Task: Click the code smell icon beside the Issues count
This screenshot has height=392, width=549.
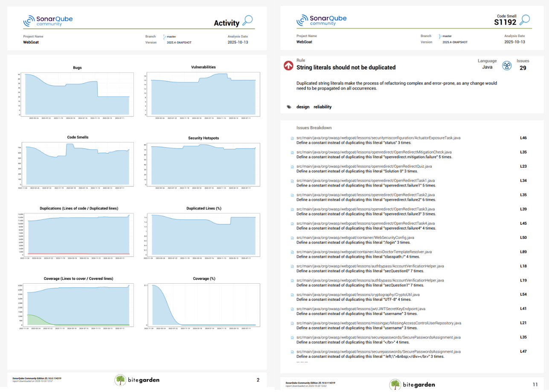Action: (x=506, y=66)
